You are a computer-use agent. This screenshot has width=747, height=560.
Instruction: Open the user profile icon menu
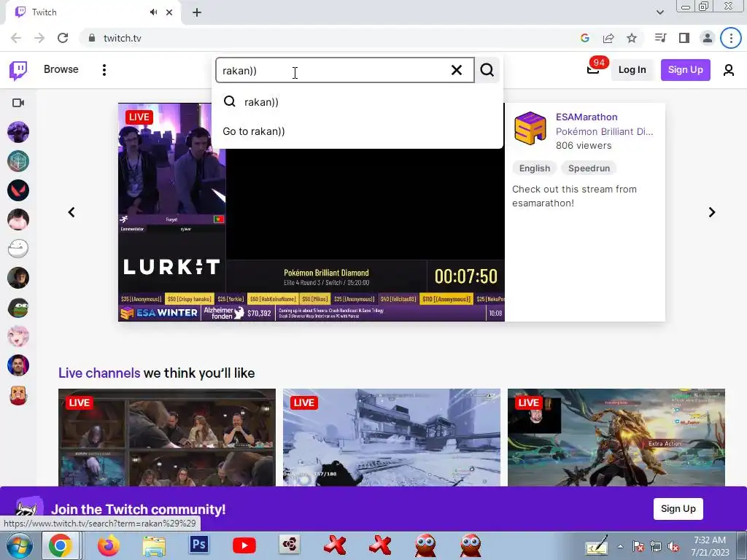point(729,70)
